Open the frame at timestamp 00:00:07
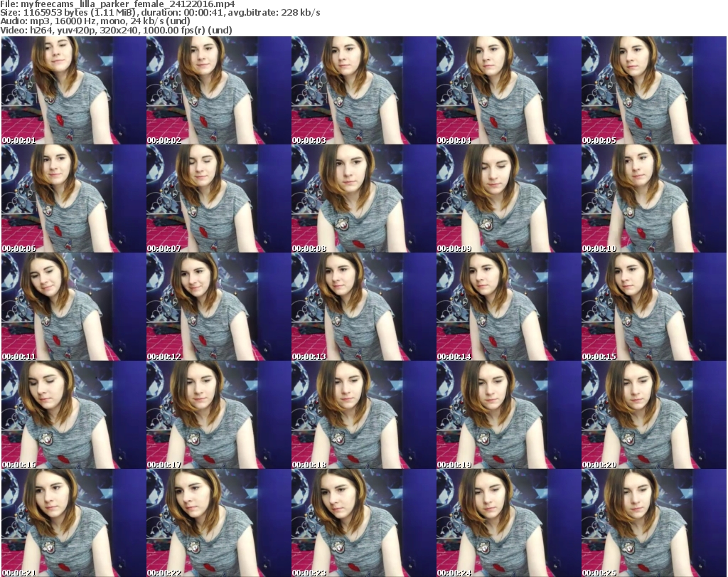 click(x=219, y=198)
